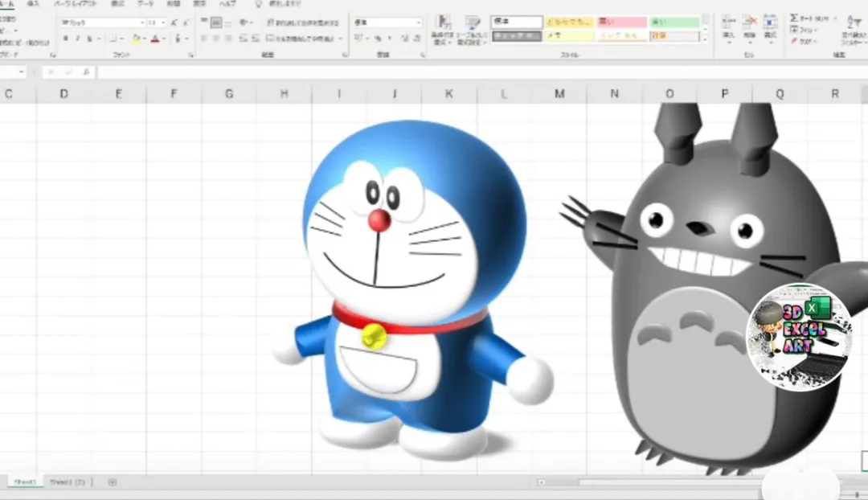Screen dimensions: 868x500
Task: Open Conditional Formatting
Action: click(x=443, y=30)
